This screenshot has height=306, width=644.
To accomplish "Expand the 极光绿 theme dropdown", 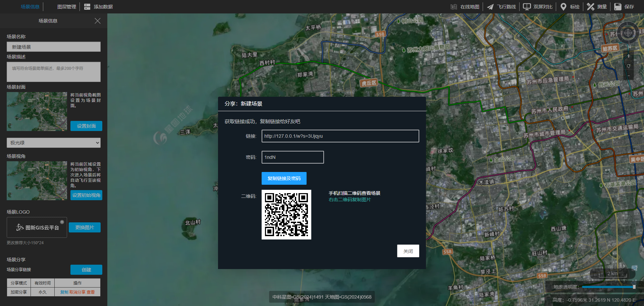I will 54,143.
